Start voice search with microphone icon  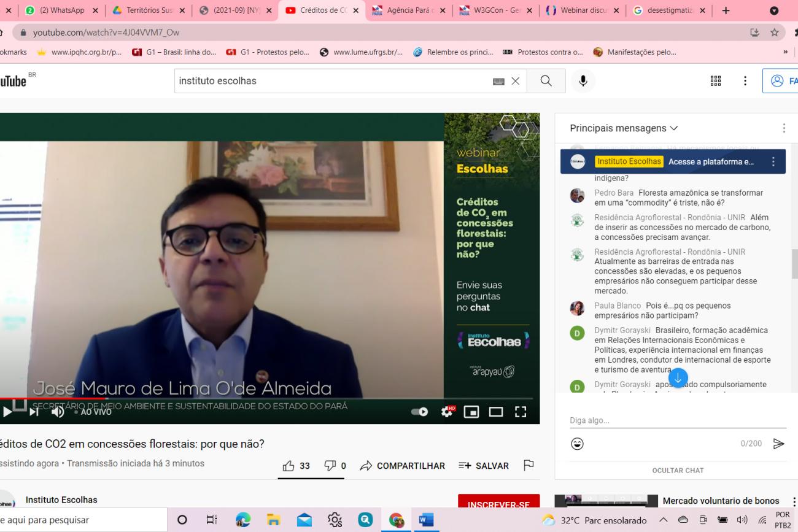[x=583, y=81]
